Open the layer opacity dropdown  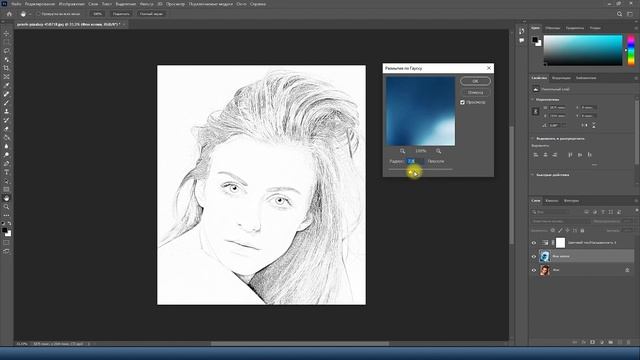[628, 221]
